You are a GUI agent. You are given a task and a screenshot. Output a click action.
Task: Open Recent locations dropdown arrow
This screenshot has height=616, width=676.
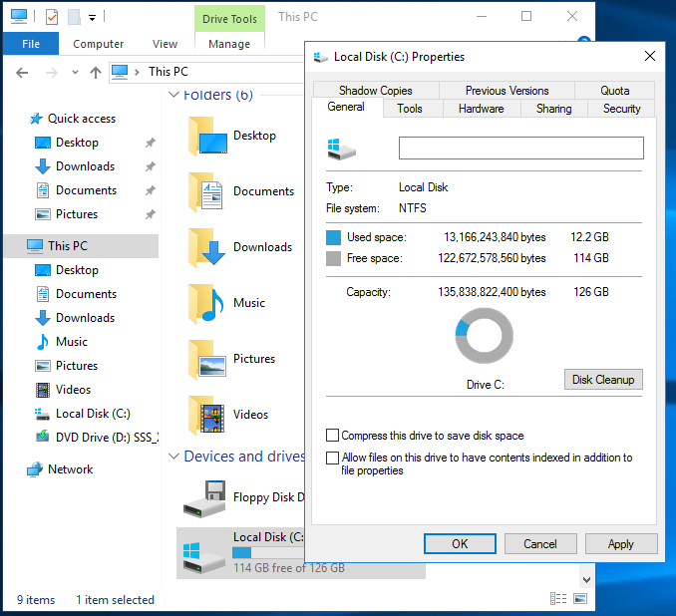click(x=75, y=73)
